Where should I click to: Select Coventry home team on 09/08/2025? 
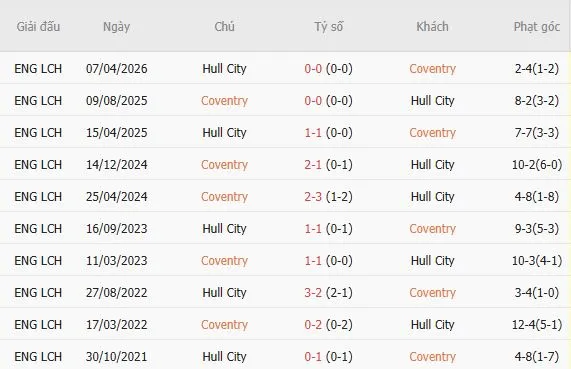224,101
